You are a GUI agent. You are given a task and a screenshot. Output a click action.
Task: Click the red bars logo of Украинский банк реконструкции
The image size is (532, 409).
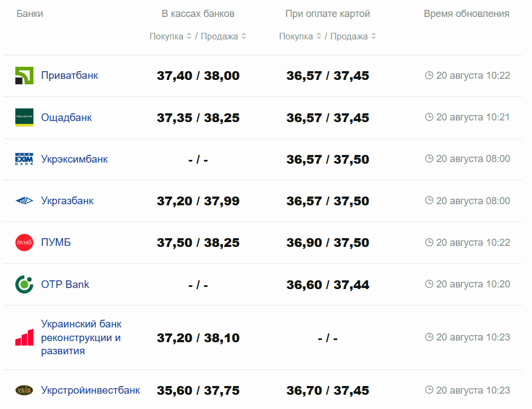(24, 337)
